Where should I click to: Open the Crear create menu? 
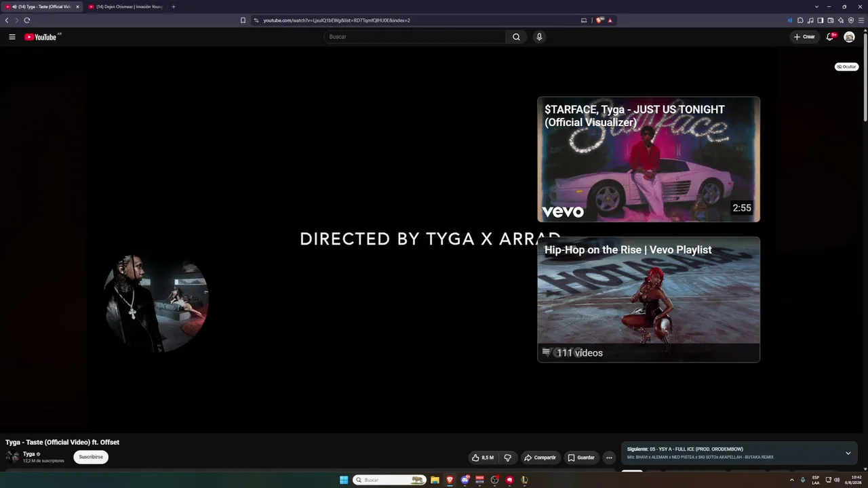pos(804,37)
